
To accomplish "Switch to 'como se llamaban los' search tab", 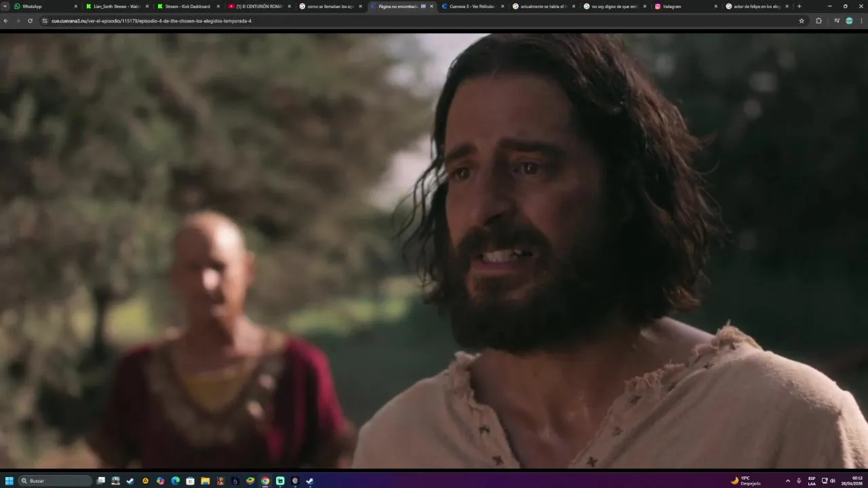I will click(330, 6).
